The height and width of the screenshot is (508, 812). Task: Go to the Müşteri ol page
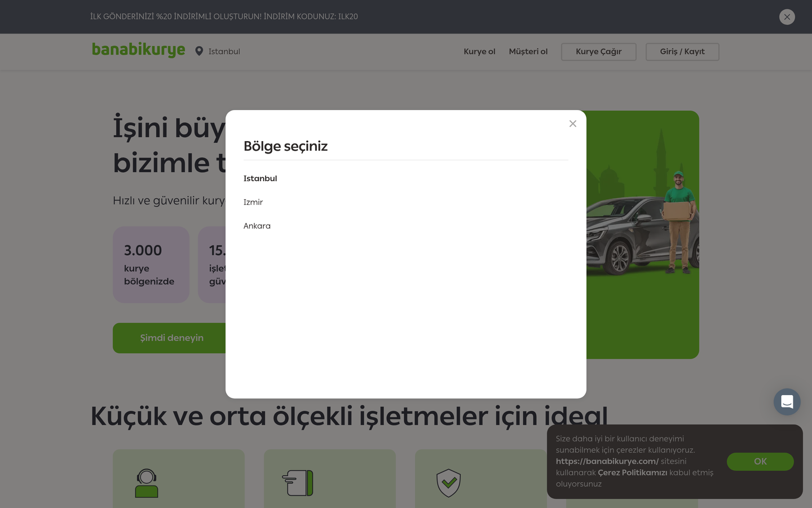(528, 51)
